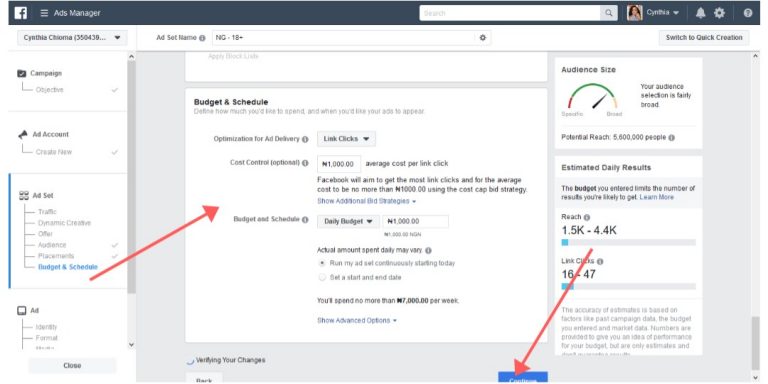Click the Campaign section icon in sidebar
768x384 pixels.
point(22,73)
